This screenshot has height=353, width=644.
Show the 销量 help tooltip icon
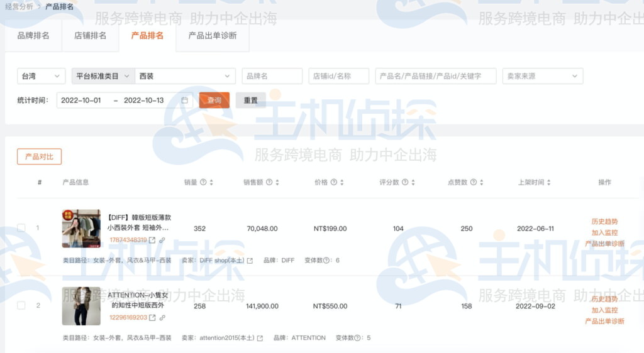(x=203, y=182)
